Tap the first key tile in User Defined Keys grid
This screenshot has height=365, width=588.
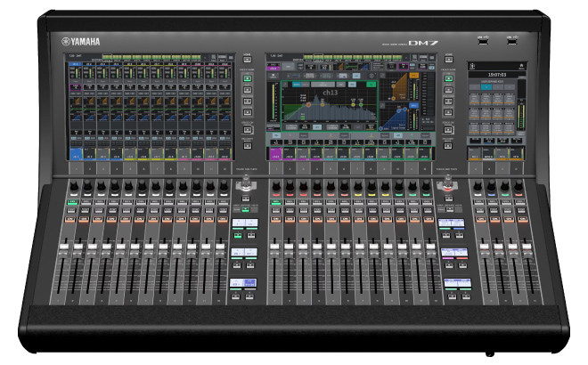(x=474, y=99)
